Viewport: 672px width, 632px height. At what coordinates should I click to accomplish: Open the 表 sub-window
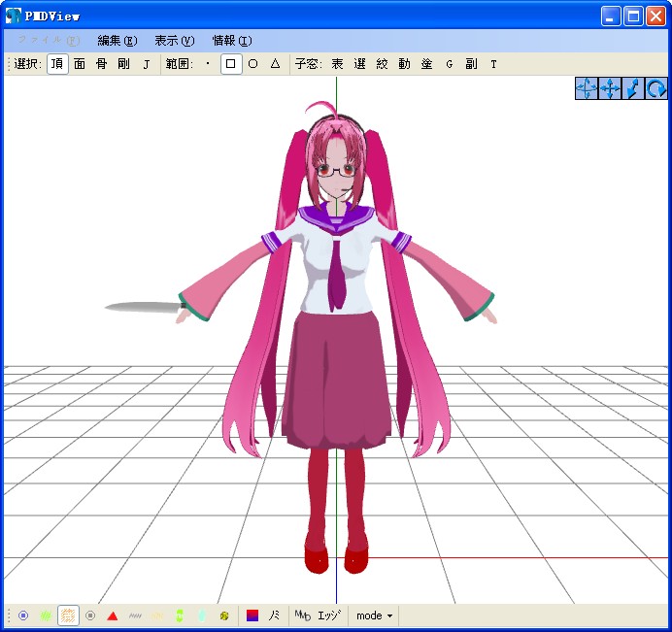coord(338,64)
